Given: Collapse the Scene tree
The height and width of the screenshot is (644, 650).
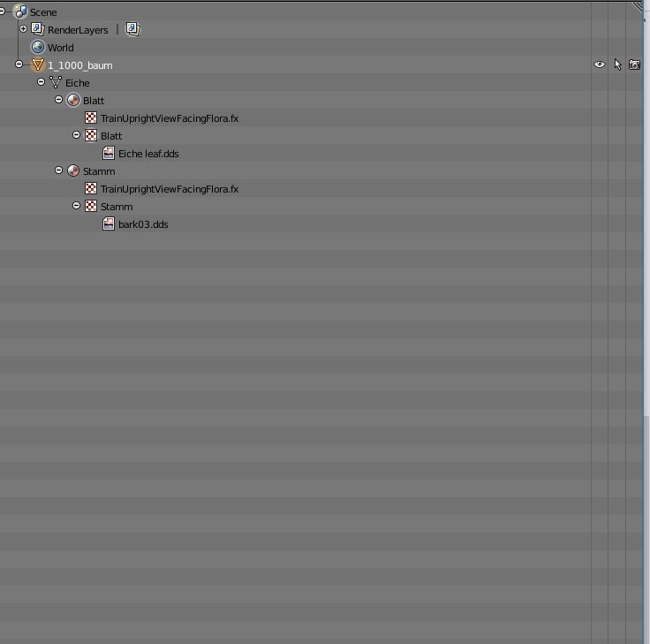Looking at the screenshot, I should 2,11.
